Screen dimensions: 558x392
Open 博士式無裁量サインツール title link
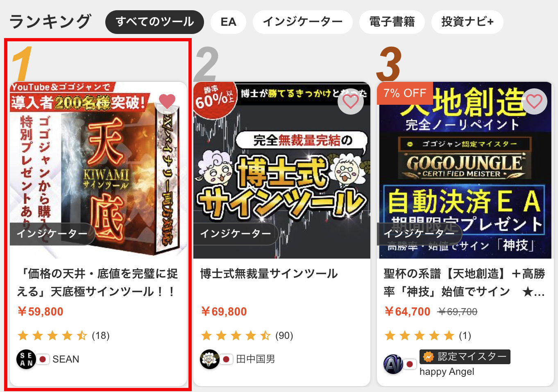coord(269,273)
